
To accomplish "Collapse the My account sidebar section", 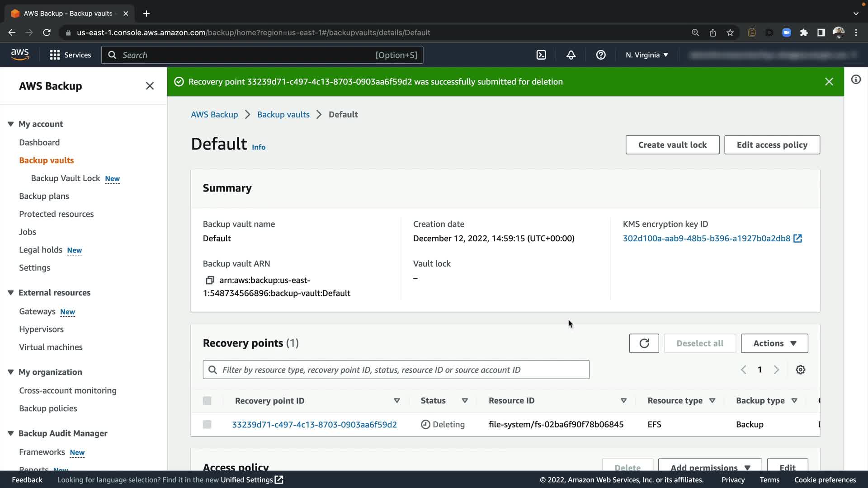I will pos(11,124).
